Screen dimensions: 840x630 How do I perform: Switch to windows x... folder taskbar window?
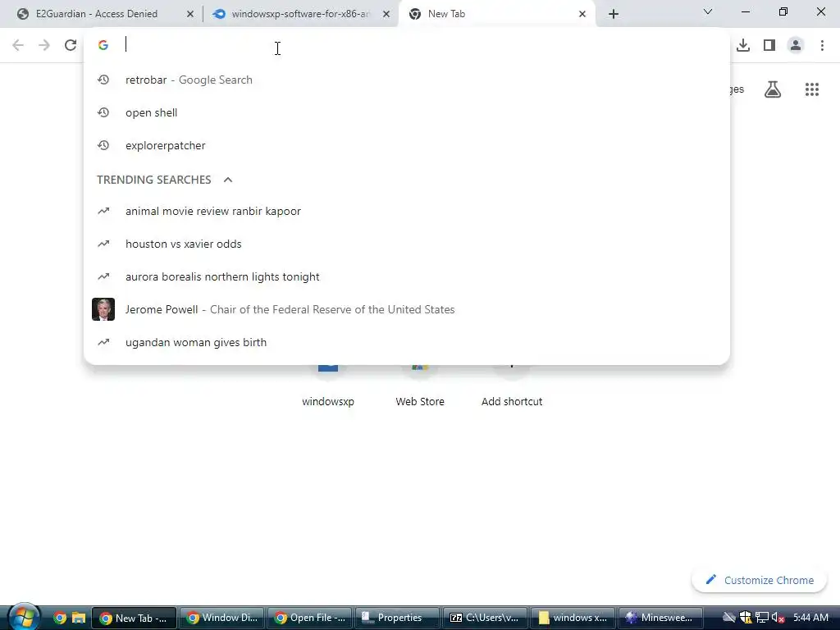click(573, 618)
